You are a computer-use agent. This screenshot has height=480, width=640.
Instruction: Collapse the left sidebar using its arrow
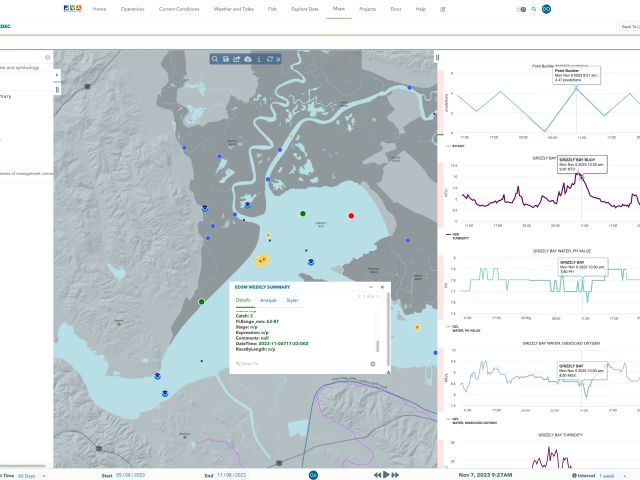(x=57, y=75)
